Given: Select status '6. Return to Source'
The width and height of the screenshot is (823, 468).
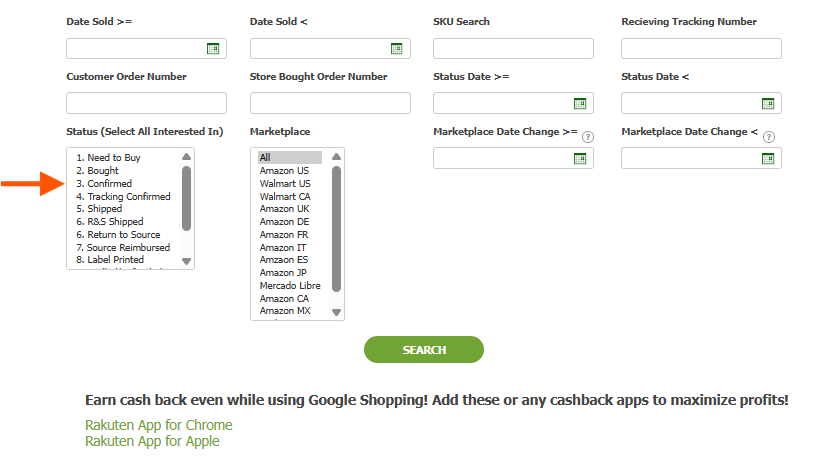Looking at the screenshot, I should [118, 235].
